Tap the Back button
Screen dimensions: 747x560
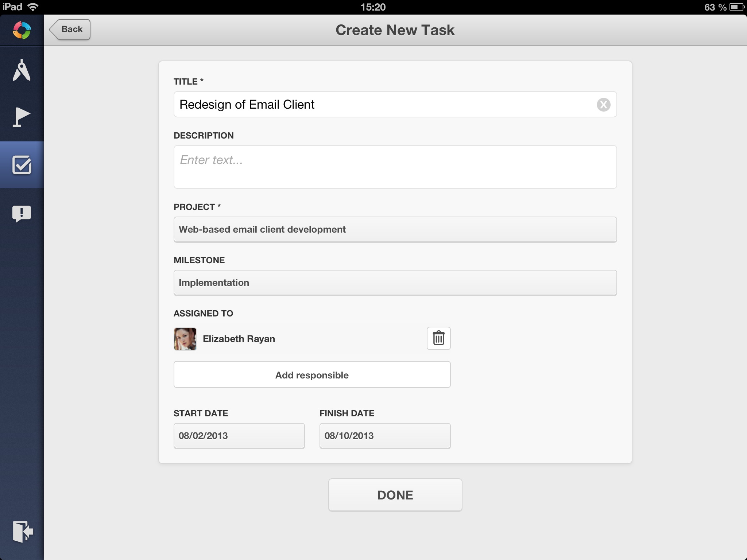[x=70, y=30]
